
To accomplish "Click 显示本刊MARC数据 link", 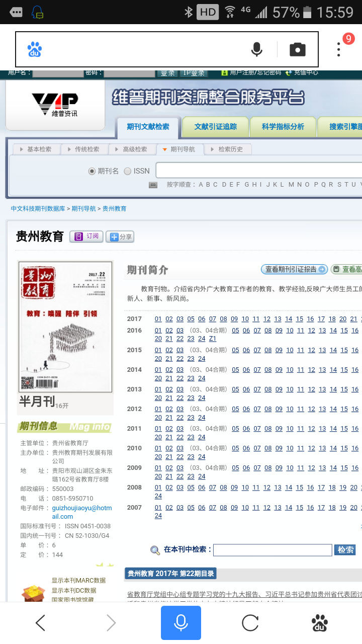I will (78, 581).
